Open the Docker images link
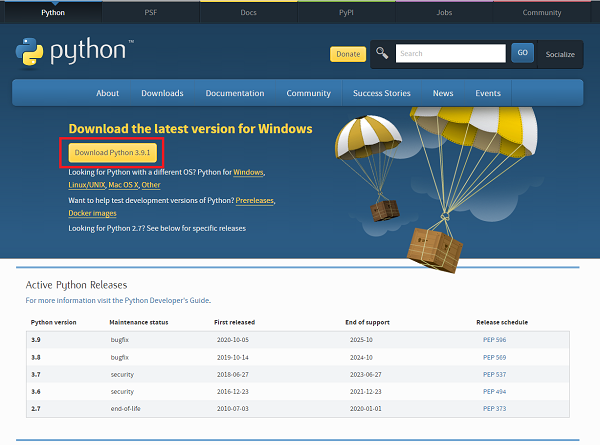 (x=92, y=213)
